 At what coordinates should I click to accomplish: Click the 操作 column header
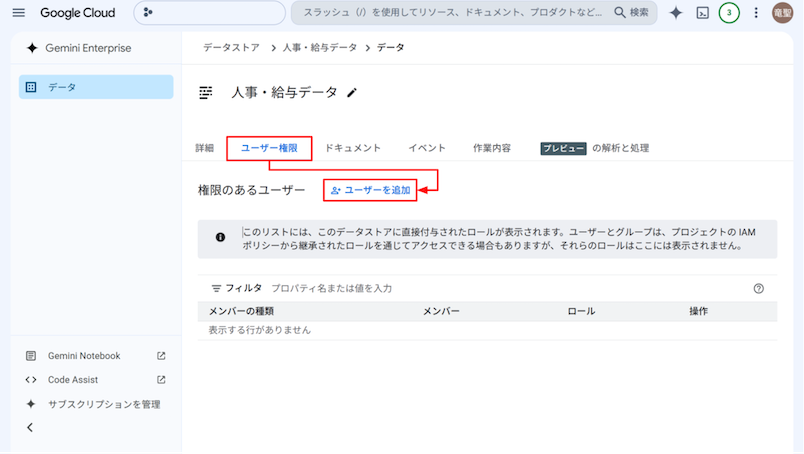point(698,311)
